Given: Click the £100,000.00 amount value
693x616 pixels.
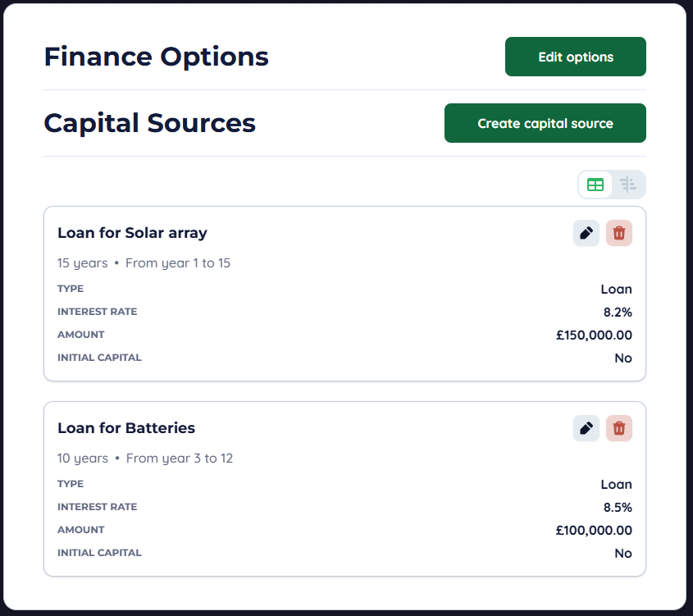Looking at the screenshot, I should click(x=594, y=530).
